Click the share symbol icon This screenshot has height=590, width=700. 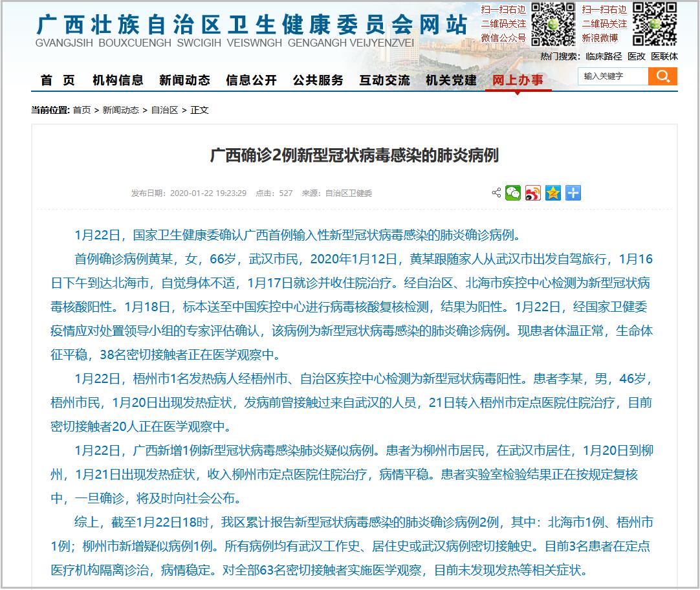[496, 193]
